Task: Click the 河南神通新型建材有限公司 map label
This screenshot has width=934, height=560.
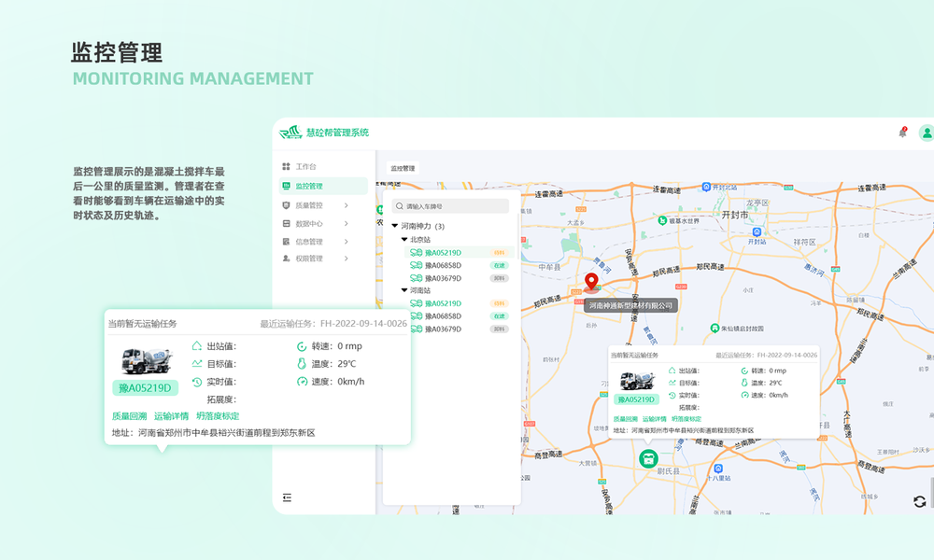Action: tap(630, 305)
